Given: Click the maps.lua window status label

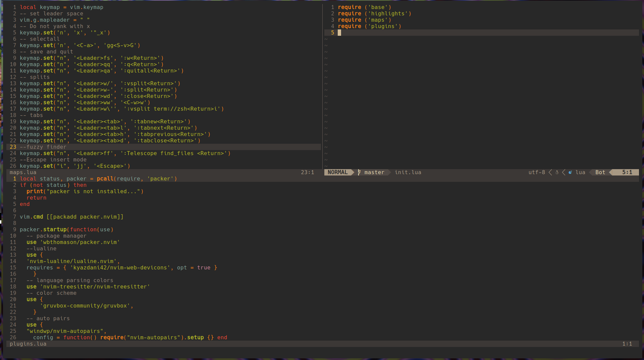Looking at the screenshot, I should [23, 172].
